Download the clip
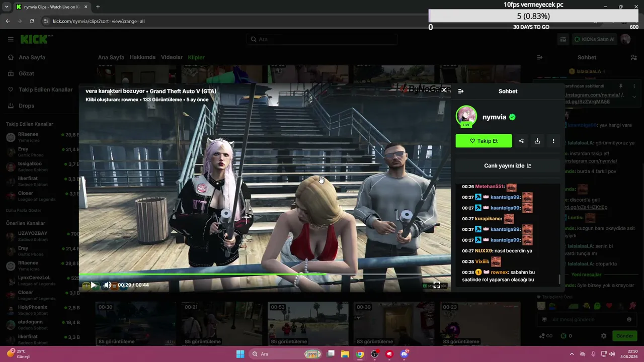Image resolution: width=644 pixels, height=362 pixels. [537, 141]
